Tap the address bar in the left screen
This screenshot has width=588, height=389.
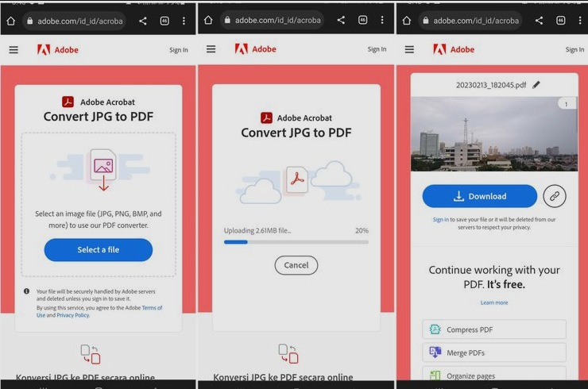pyautogui.click(x=75, y=21)
